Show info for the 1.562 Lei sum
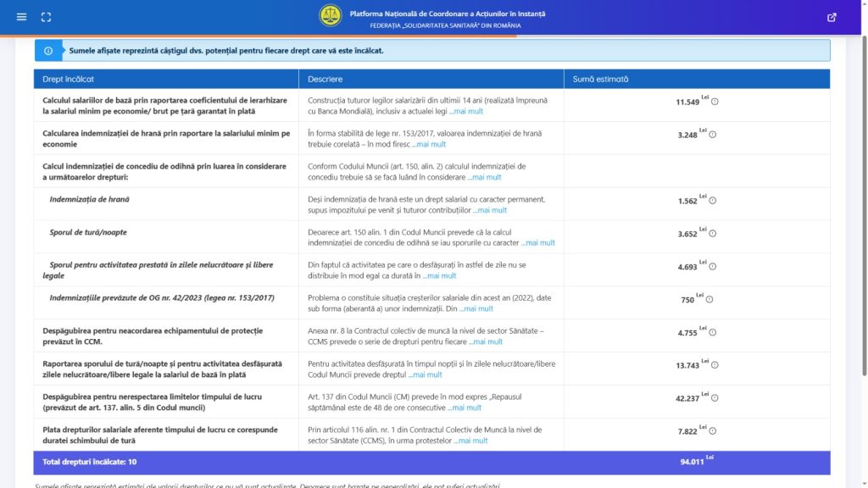The image size is (868, 488). 712,201
